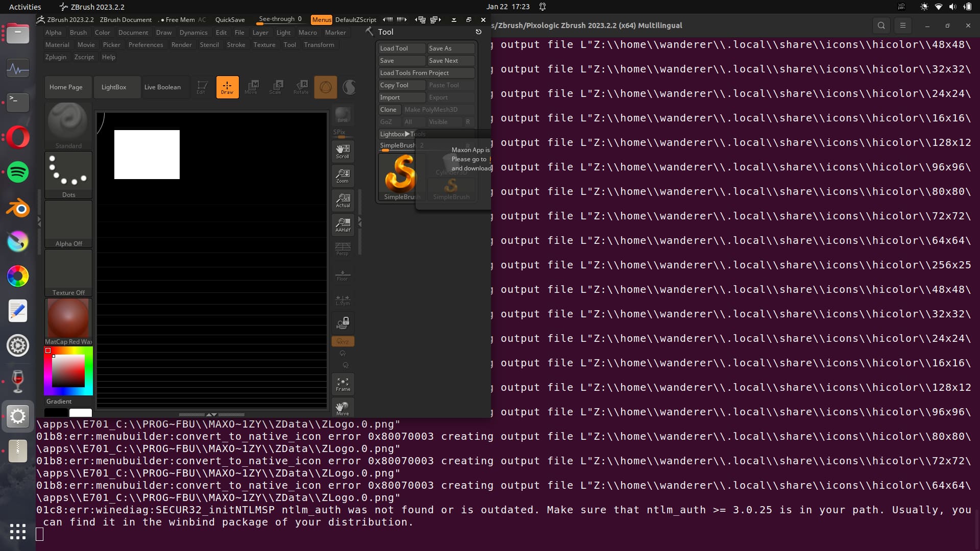Screen dimensions: 980x551
Task: Toggle the orange XYZ rotation button
Action: 342,341
